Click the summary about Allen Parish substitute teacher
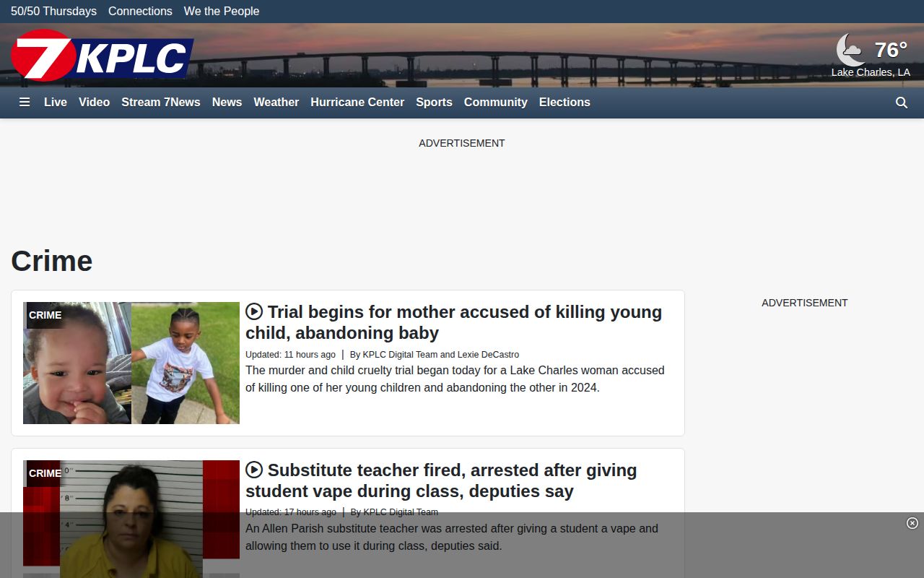This screenshot has height=578, width=924. click(x=452, y=537)
